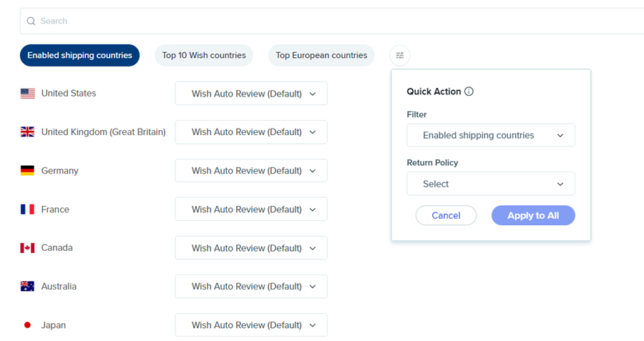The image size is (644, 341).
Task: Click the Germany flag icon
Action: pos(28,171)
